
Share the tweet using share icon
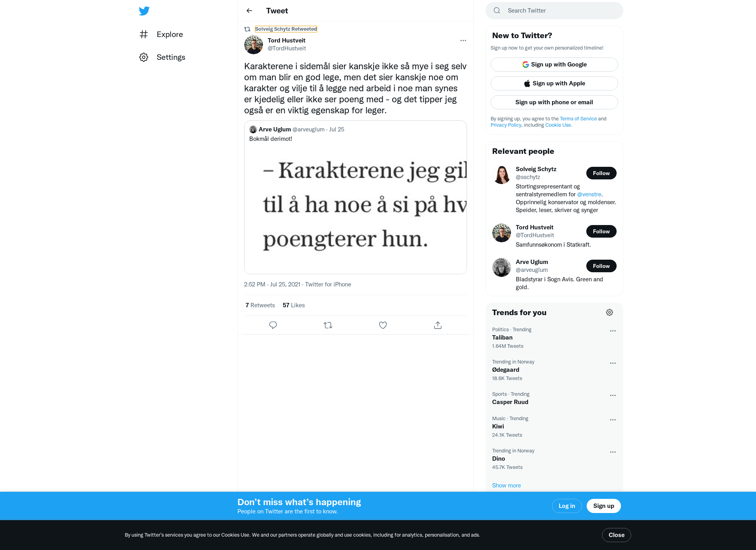[438, 325]
